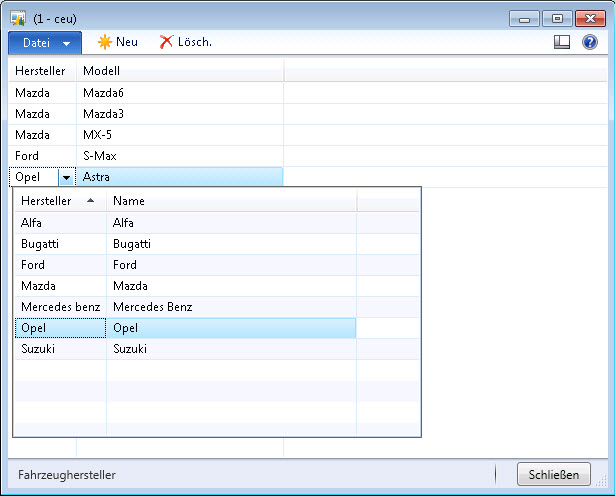The width and height of the screenshot is (615, 496).
Task: Click the Lösch. delete button
Action: [x=186, y=42]
